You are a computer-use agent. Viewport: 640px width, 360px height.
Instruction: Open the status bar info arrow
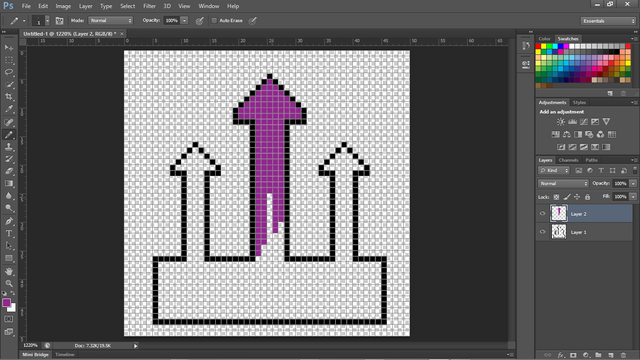click(136, 346)
